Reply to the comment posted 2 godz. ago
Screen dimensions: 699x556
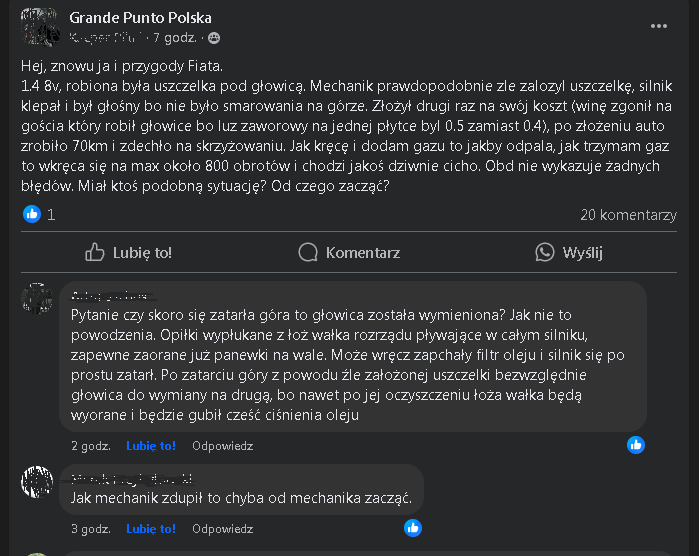(x=222, y=446)
